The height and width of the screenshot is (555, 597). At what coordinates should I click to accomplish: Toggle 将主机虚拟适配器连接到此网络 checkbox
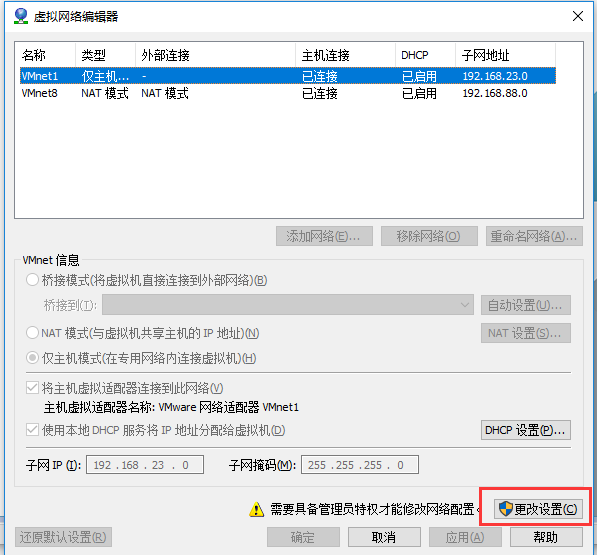point(32,388)
